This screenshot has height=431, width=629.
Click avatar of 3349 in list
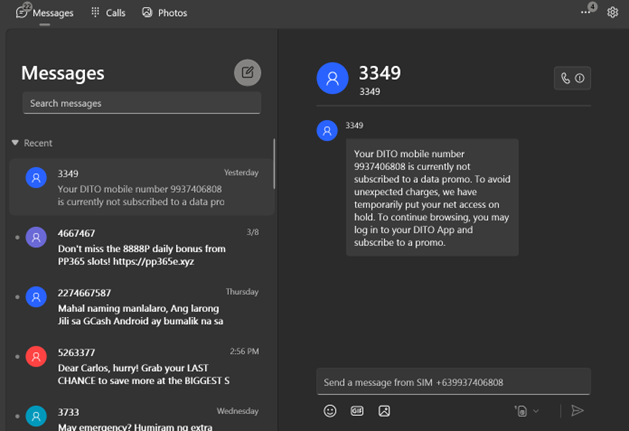36,177
